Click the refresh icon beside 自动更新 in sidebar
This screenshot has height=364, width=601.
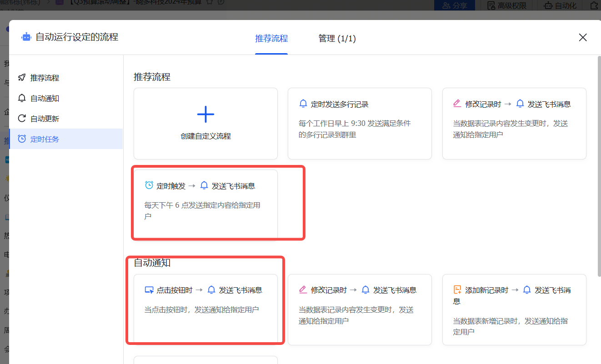(22, 119)
